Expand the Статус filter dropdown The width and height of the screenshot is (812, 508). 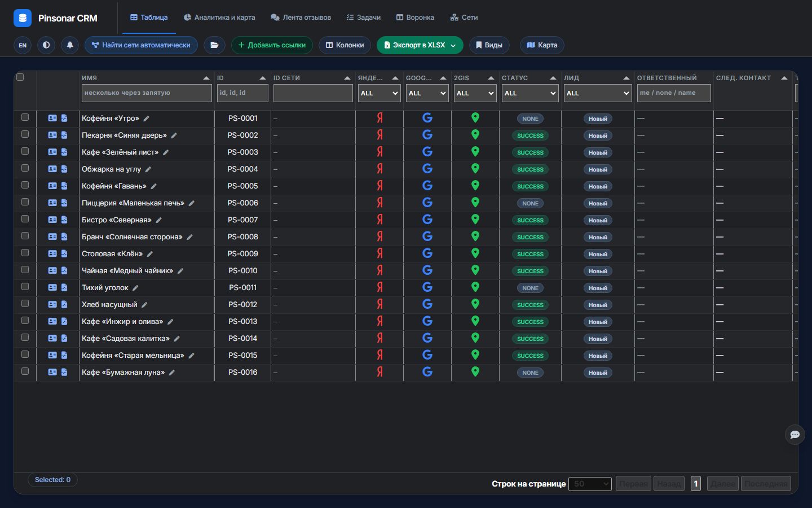coord(530,93)
